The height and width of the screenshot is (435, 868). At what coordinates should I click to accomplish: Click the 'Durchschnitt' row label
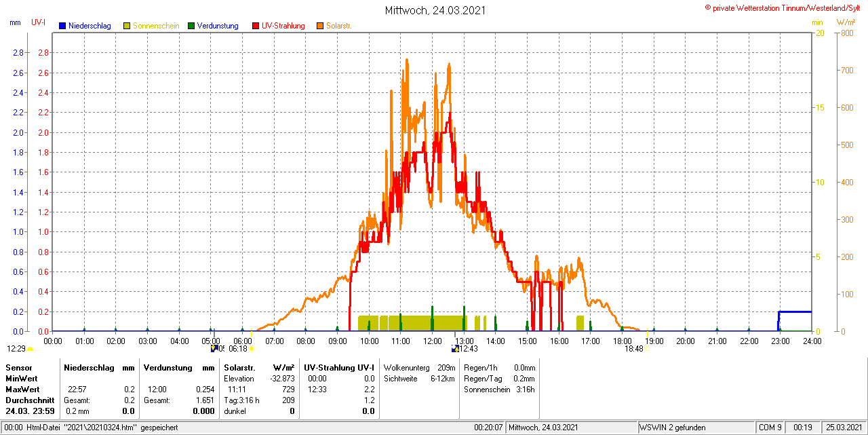coord(29,400)
